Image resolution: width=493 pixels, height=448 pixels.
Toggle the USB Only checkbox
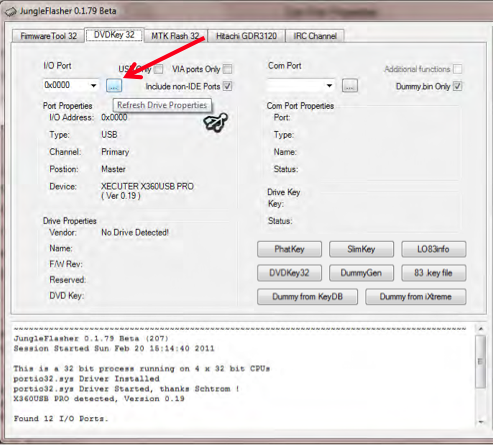159,69
